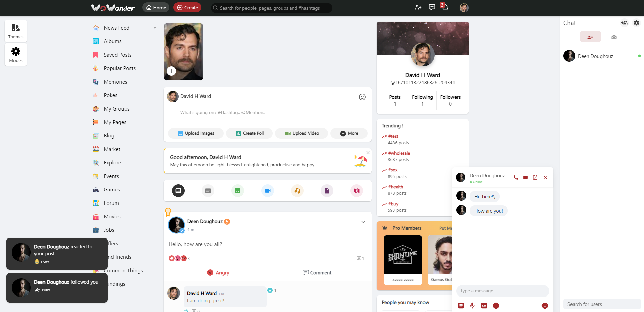Click the Type a message field

(x=502, y=291)
